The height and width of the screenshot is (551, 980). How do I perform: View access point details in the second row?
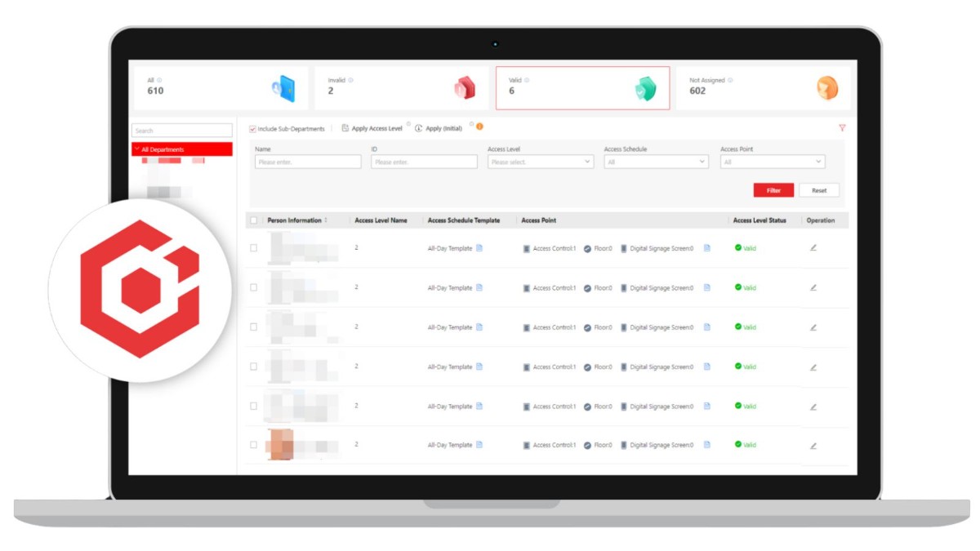[x=707, y=287]
